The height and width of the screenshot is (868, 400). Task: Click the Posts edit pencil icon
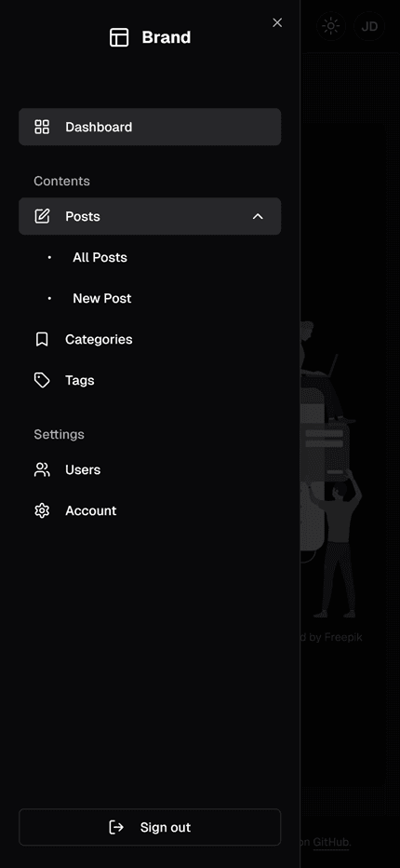[x=42, y=216]
